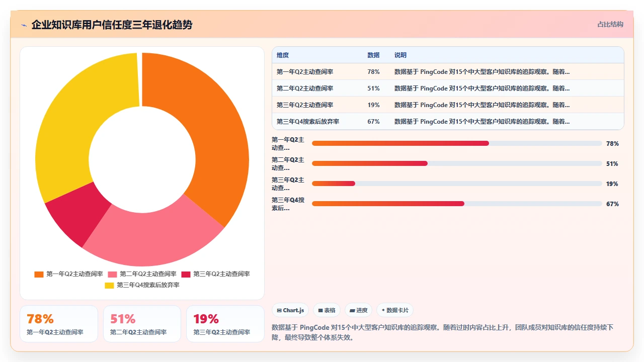Click the 占比结构 label in header

[610, 24]
